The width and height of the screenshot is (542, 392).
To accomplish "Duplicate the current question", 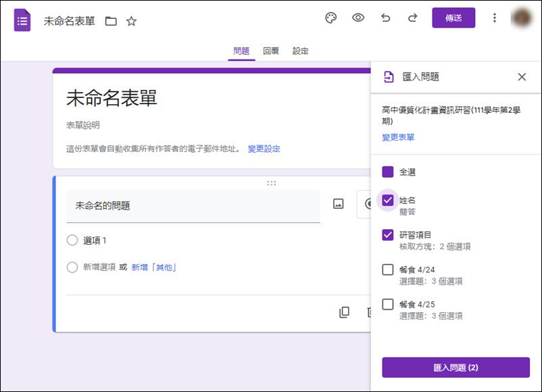I will [345, 313].
